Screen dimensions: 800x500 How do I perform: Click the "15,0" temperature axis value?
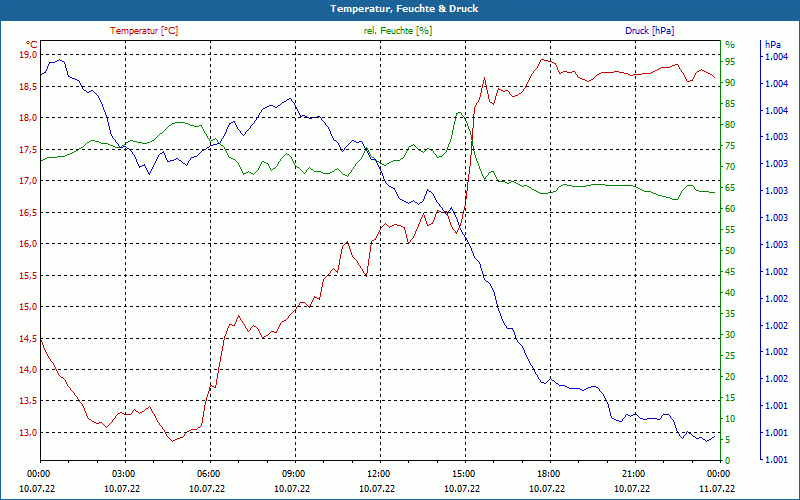tap(28, 307)
